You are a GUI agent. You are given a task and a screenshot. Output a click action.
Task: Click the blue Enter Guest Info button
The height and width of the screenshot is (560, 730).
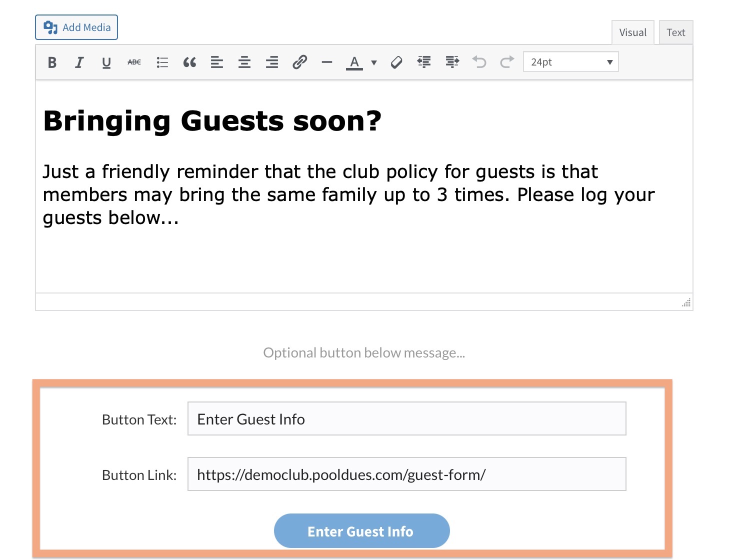[361, 531]
